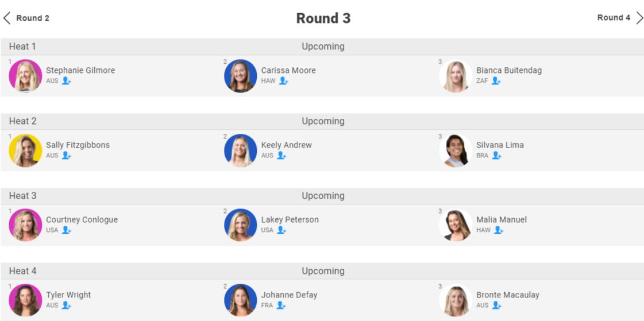The width and height of the screenshot is (644, 321).
Task: Toggle follow for Keely Andrew
Action: point(281,156)
